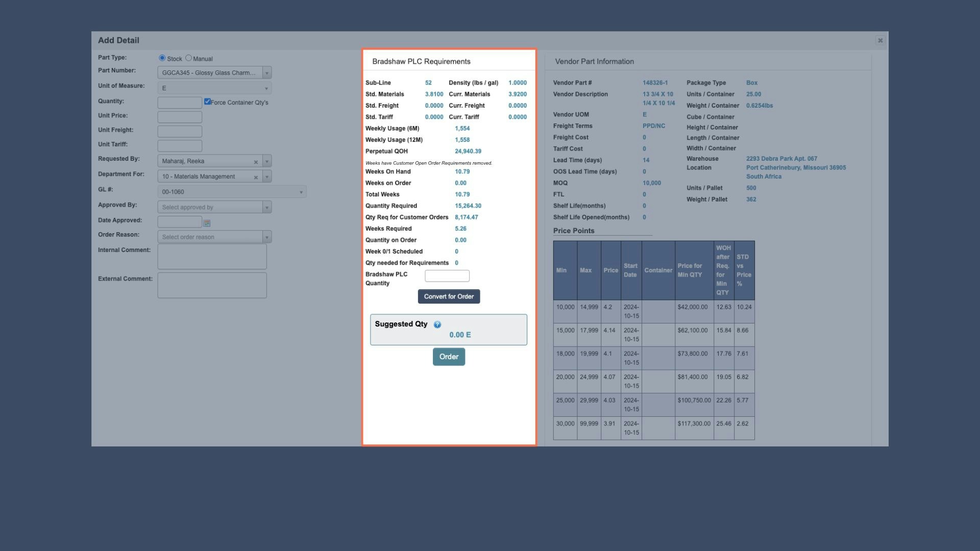The width and height of the screenshot is (980, 551).
Task: Focus the Unit Price field
Action: [180, 116]
